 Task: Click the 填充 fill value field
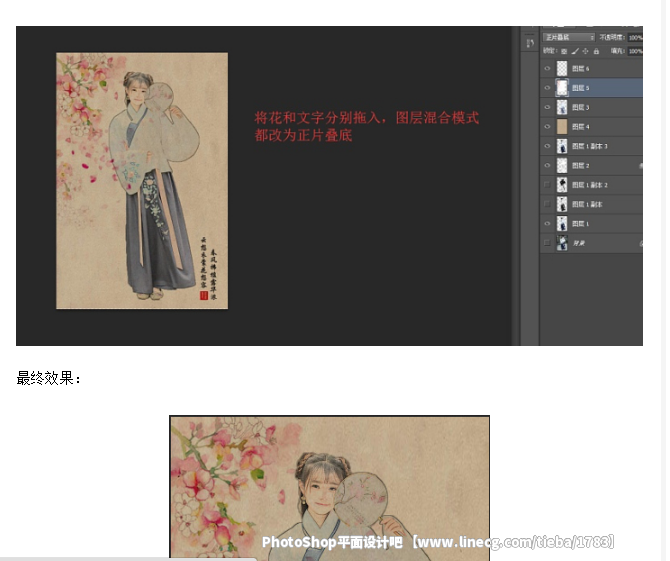coord(635,51)
